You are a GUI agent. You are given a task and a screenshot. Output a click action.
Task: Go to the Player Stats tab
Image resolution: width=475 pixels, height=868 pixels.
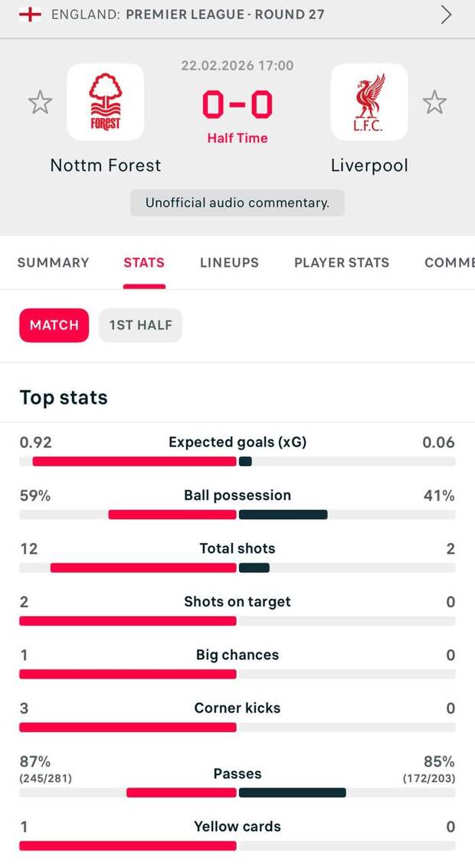(x=342, y=262)
